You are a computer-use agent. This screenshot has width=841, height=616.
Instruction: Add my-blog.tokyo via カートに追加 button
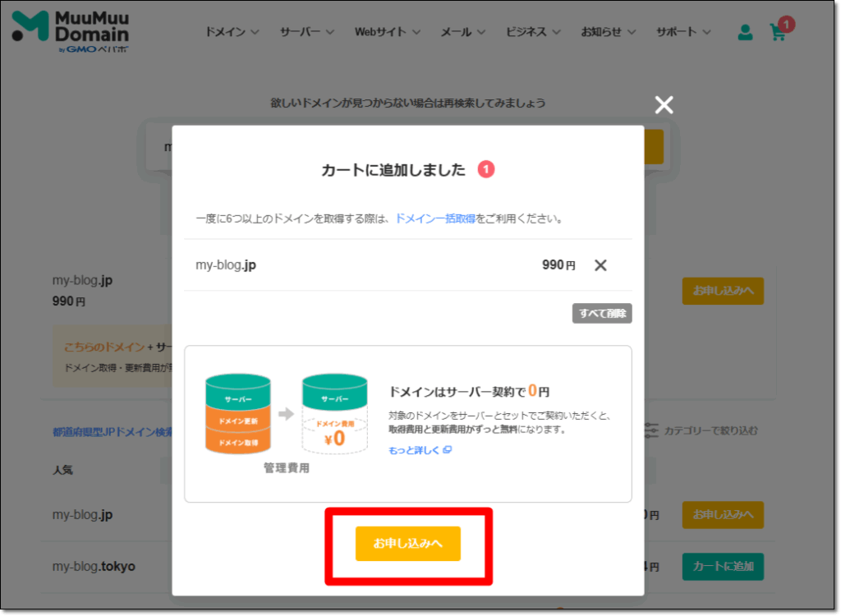point(722,567)
